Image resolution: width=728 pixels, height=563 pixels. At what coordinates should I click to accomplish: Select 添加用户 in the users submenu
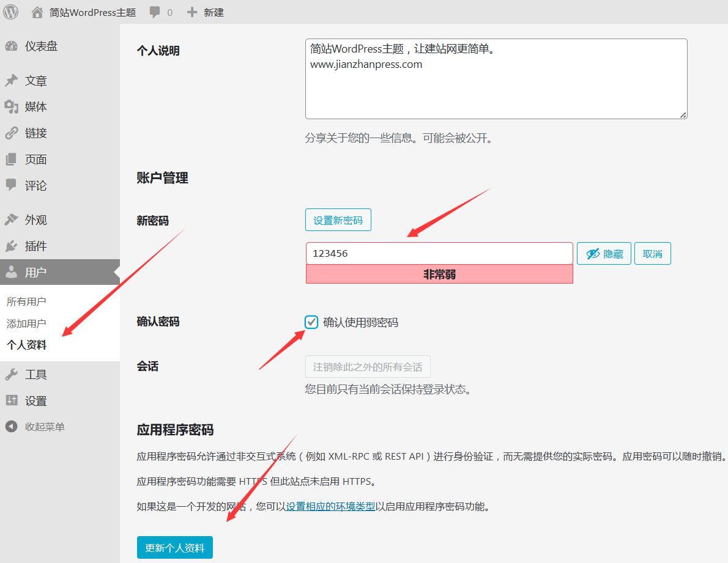tap(26, 323)
